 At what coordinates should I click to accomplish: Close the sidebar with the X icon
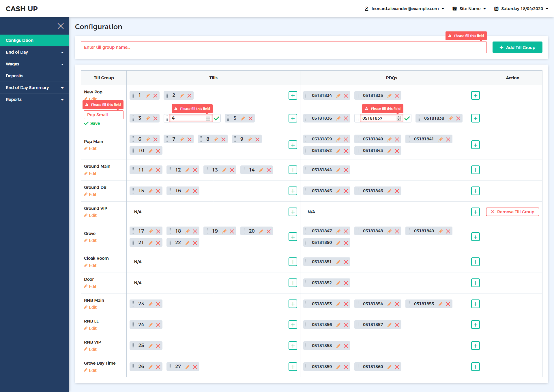[61, 26]
